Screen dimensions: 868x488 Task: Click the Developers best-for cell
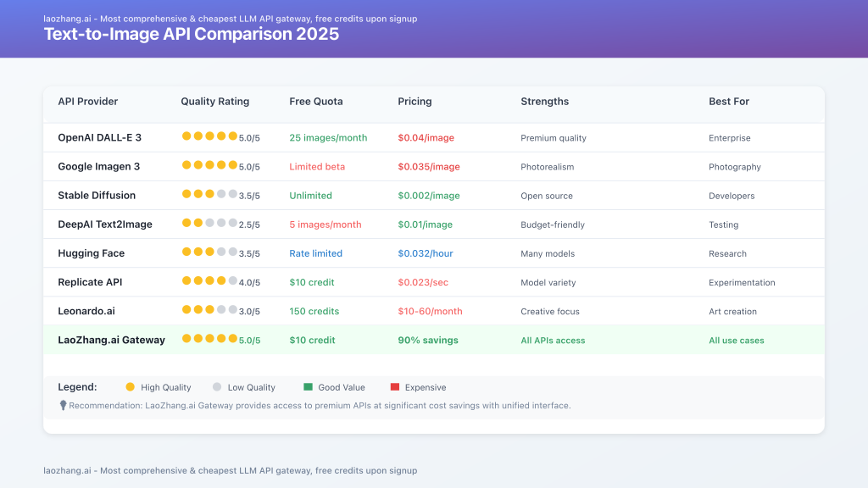[732, 196]
